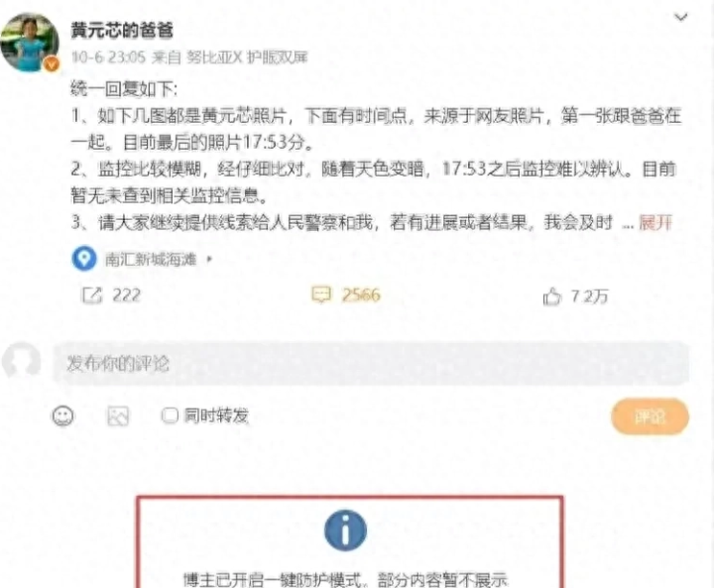The width and height of the screenshot is (714, 588).
Task: Click the blue info icon in notice
Action: pos(346,530)
